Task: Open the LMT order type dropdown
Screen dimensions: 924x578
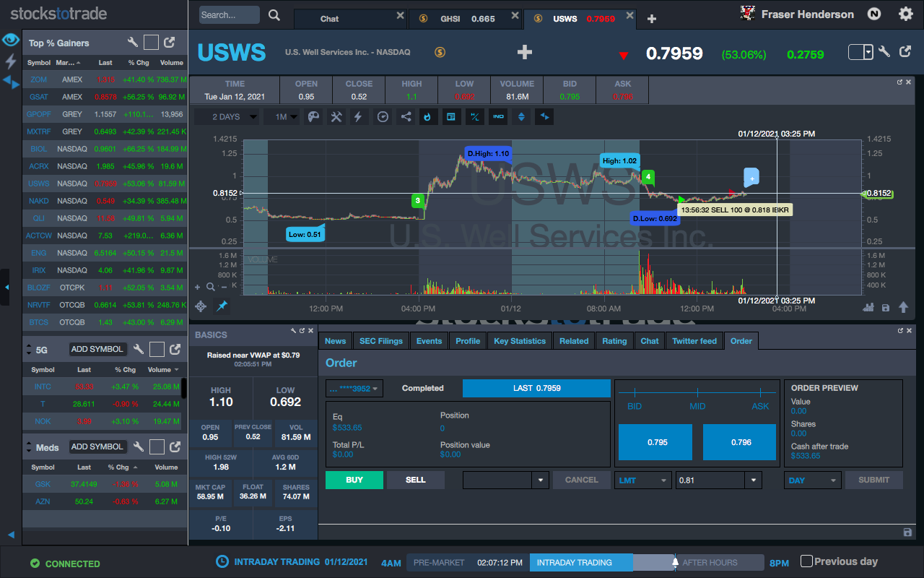Action: click(x=644, y=480)
